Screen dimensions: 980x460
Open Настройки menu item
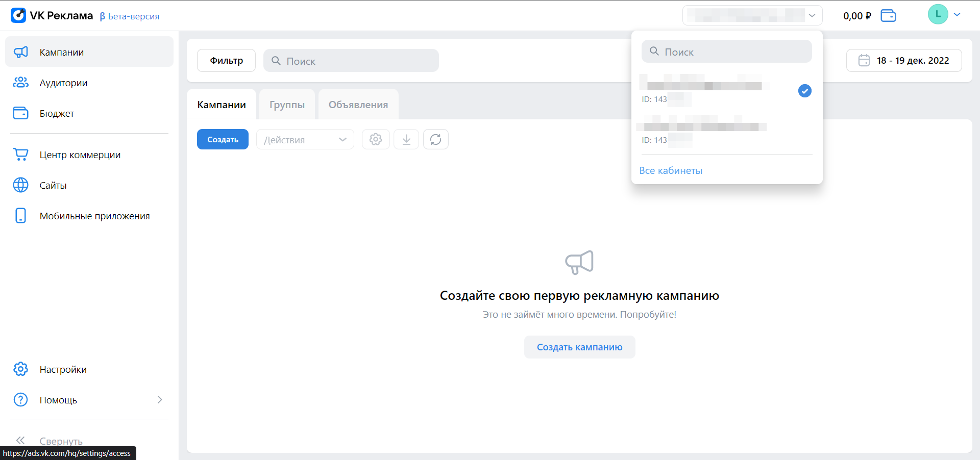[89, 369]
